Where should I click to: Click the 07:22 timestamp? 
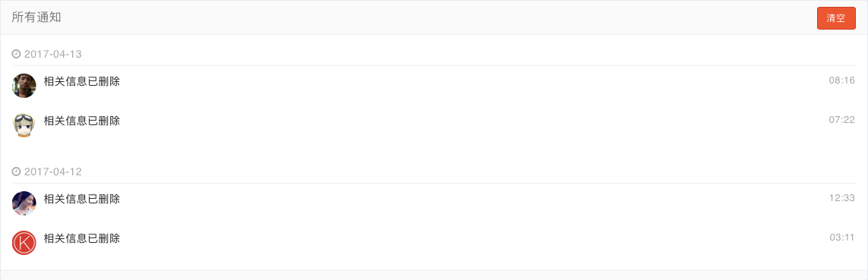pyautogui.click(x=842, y=120)
